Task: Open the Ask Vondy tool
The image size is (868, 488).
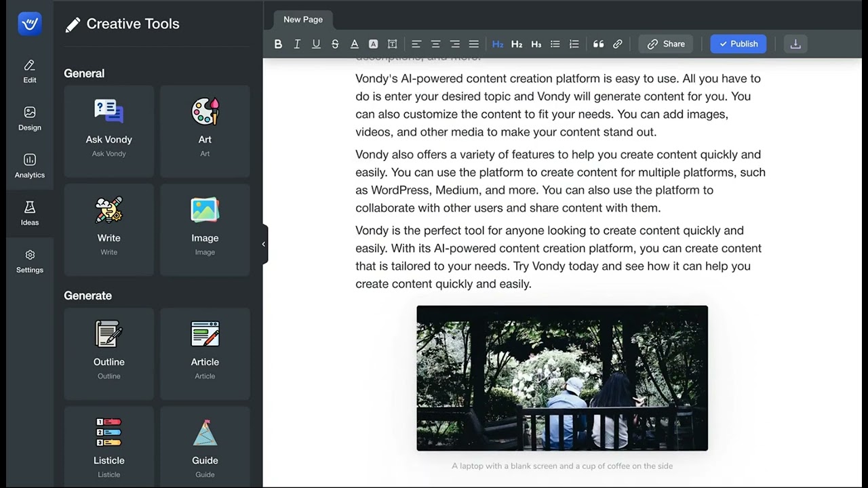Action: [x=108, y=131]
